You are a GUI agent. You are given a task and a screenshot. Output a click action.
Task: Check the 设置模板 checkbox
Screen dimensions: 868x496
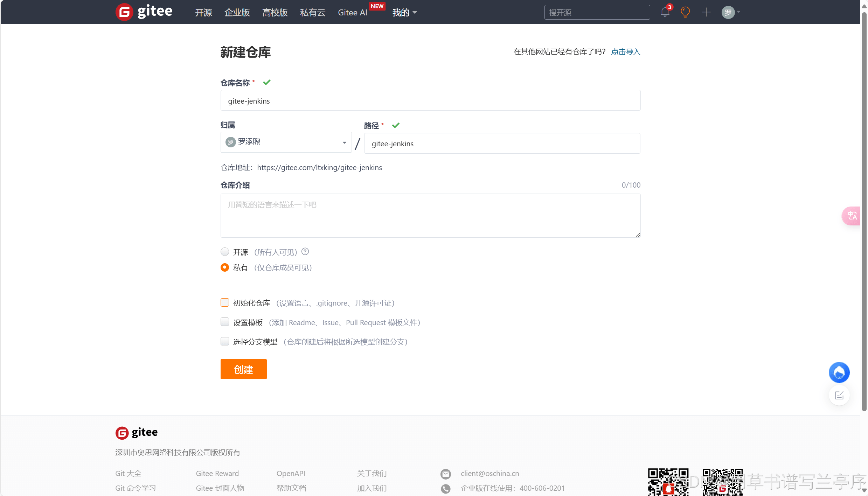pyautogui.click(x=225, y=322)
